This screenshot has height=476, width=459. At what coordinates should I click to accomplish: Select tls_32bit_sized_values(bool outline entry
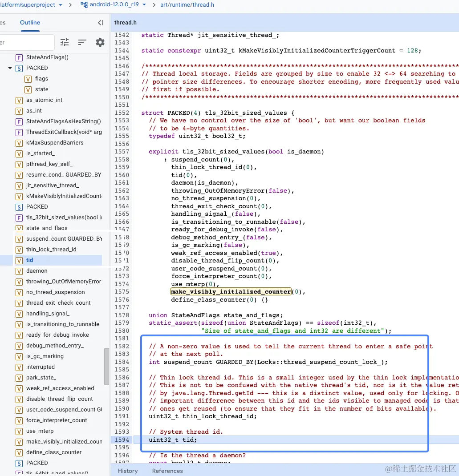[64, 218]
